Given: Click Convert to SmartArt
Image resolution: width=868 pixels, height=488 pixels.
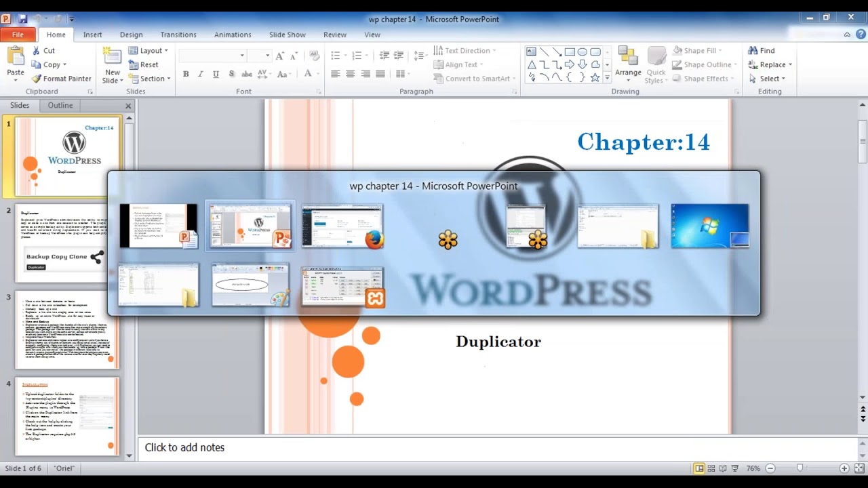Looking at the screenshot, I should tap(474, 79).
